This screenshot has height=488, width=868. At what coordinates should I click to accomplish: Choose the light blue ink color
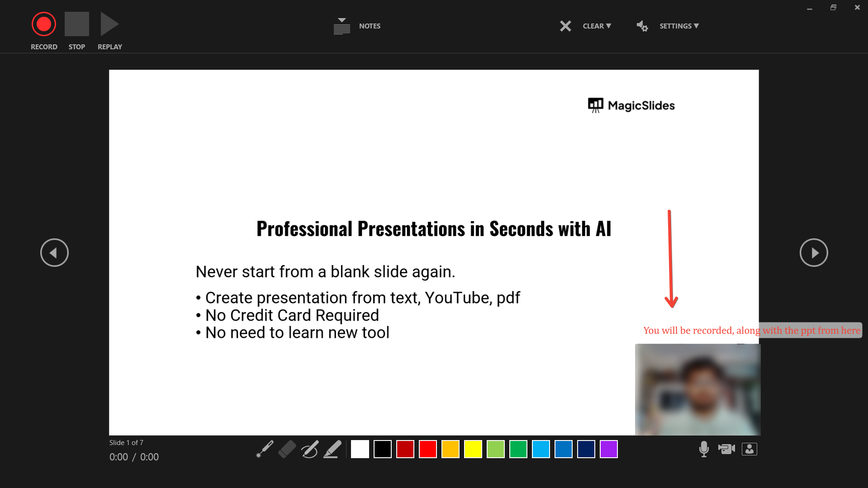pyautogui.click(x=541, y=449)
